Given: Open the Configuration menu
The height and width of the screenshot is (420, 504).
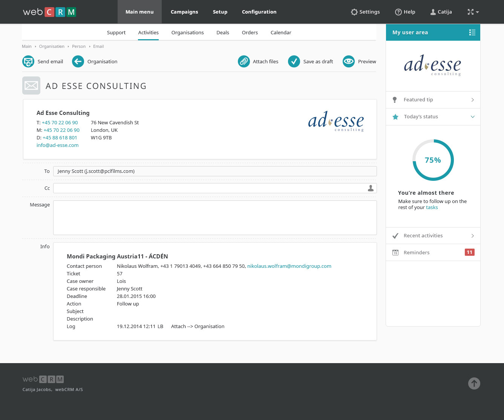Looking at the screenshot, I should [x=259, y=12].
